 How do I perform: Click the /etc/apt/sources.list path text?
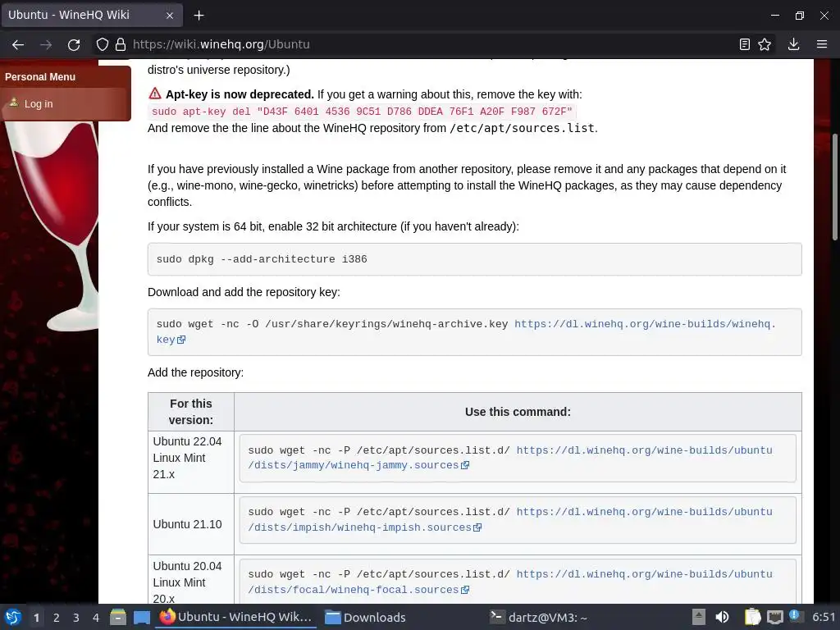pyautogui.click(x=522, y=128)
